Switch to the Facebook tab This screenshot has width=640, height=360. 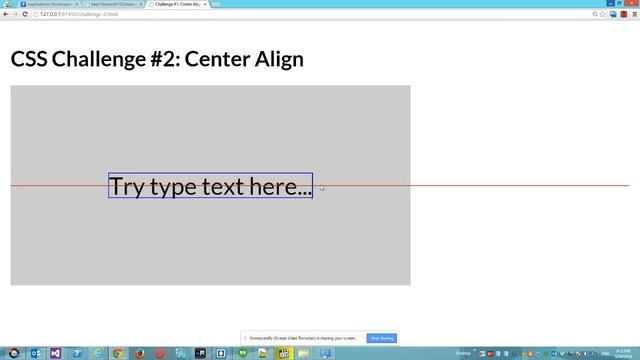pyautogui.click(x=49, y=4)
